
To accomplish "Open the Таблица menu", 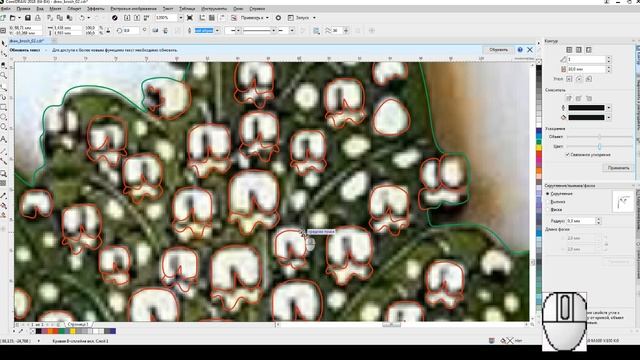I will coord(187,9).
